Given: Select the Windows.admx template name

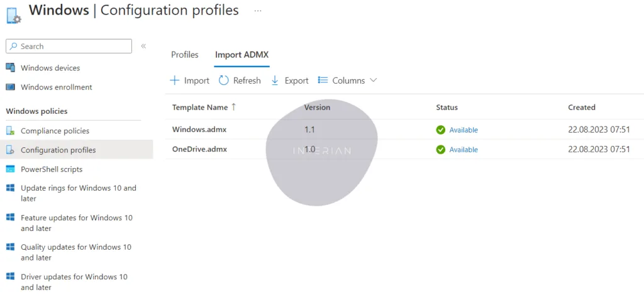Looking at the screenshot, I should [x=199, y=130].
